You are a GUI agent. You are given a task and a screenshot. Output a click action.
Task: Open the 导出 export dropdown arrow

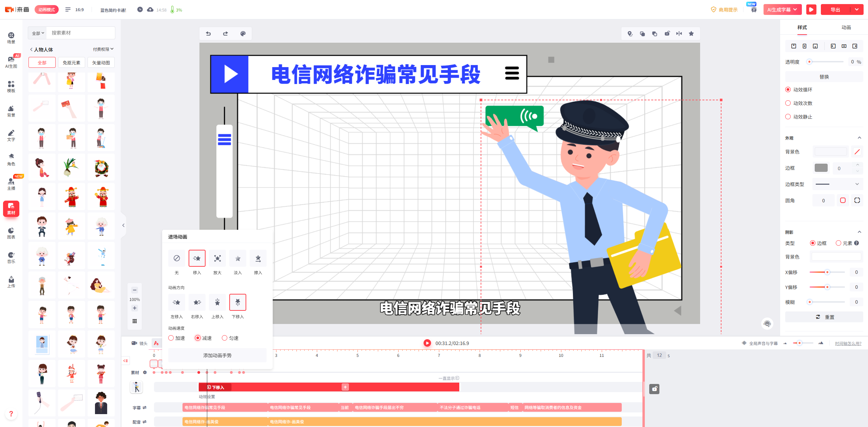857,9
